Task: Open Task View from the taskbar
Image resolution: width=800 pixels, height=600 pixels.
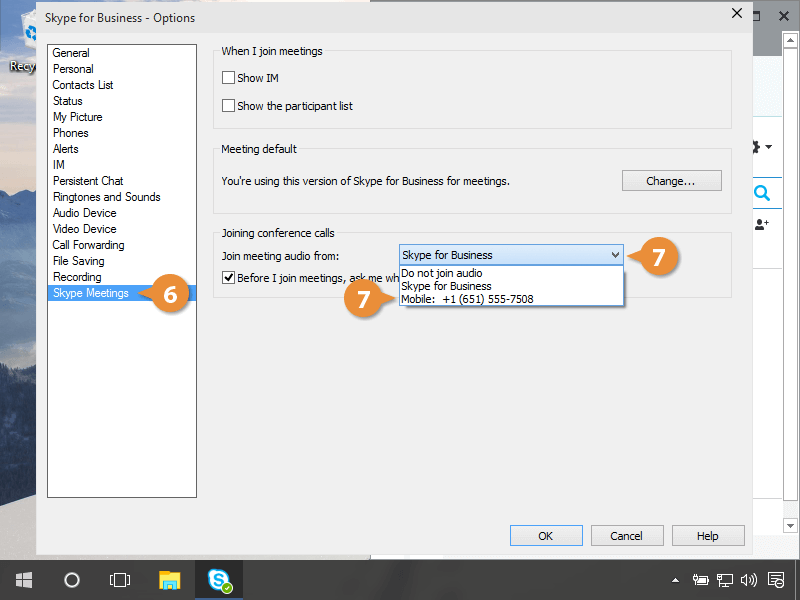Action: 120,579
